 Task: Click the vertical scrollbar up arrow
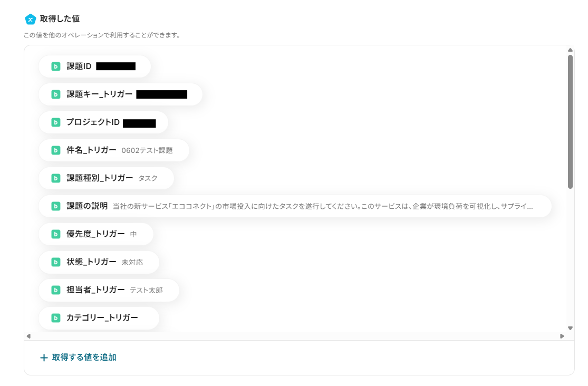570,50
